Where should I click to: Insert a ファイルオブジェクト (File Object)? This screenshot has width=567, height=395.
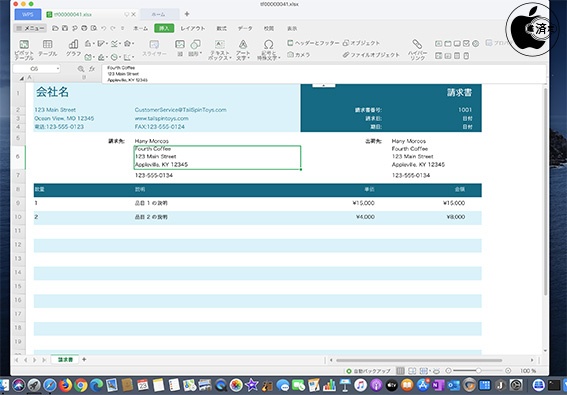coord(371,55)
